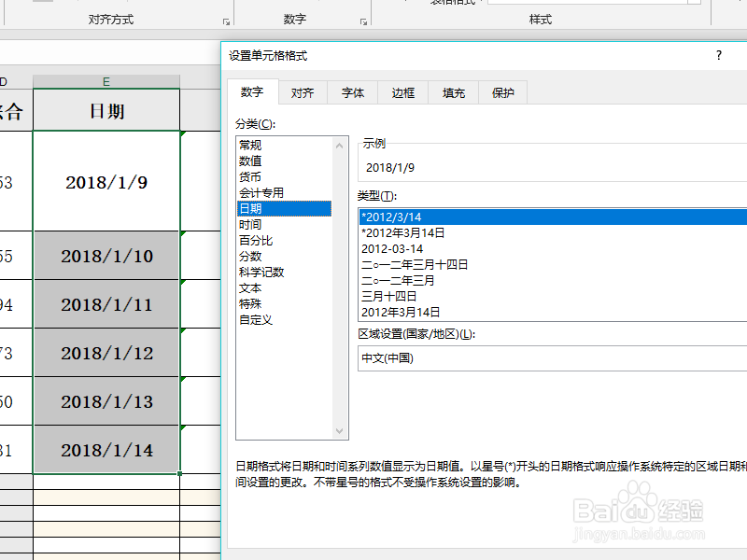The image size is (747, 560).
Task: Open the 边框 tab
Action: click(402, 92)
